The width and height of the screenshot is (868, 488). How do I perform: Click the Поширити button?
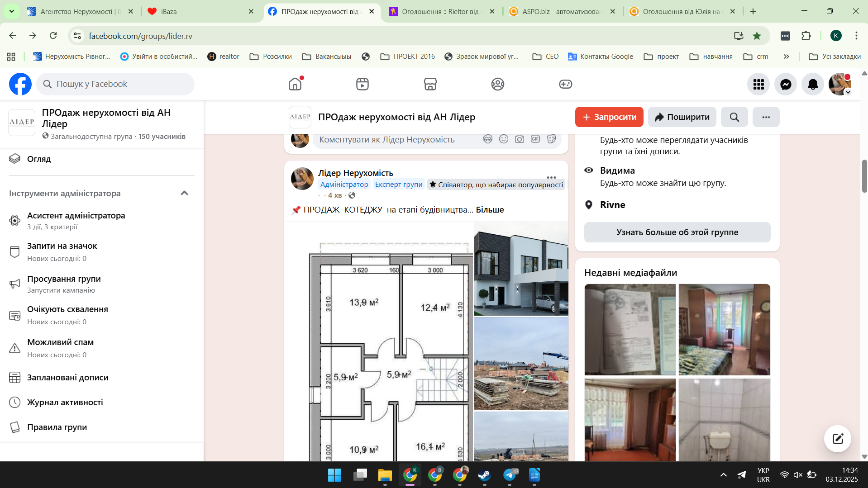682,117
